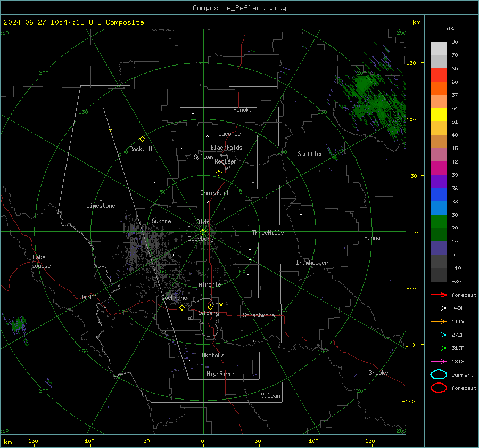The image size is (479, 448).
Task: Click the cyan 27ZW arrow legend icon
Action: pyautogui.click(x=439, y=335)
